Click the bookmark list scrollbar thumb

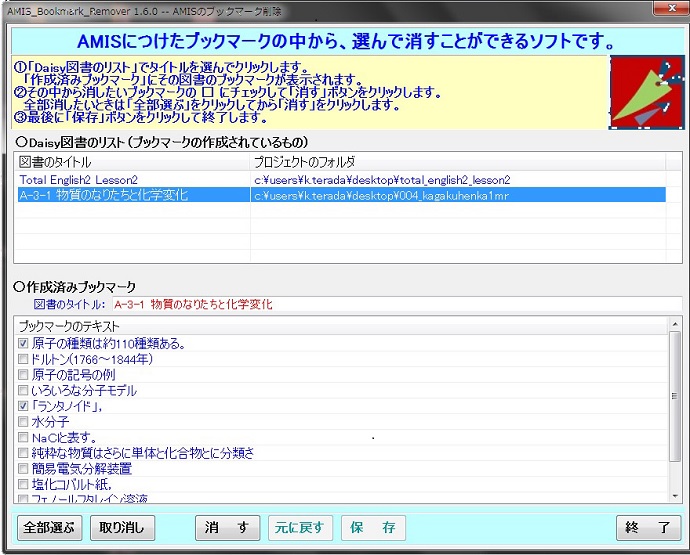675,396
